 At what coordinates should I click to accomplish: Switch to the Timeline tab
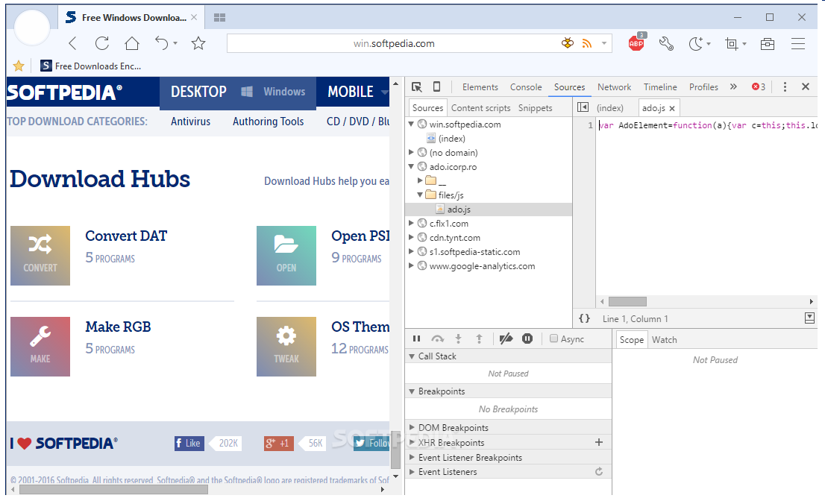click(660, 87)
